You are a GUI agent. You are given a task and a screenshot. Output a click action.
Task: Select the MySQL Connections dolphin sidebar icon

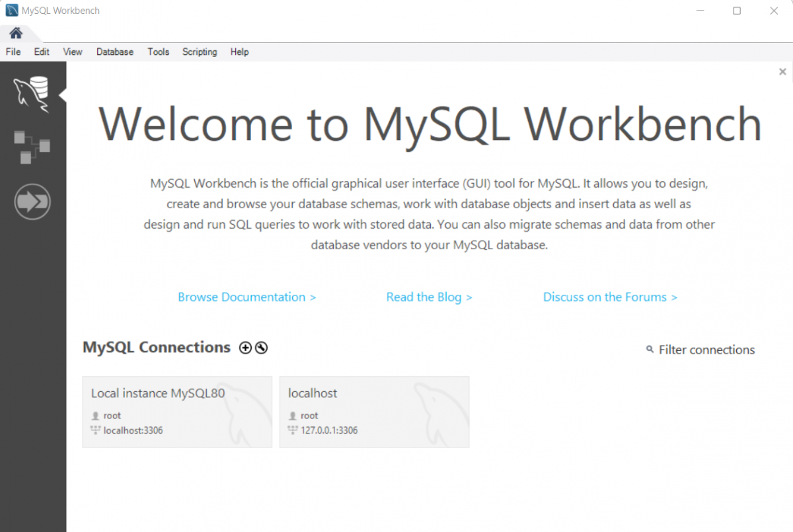pyautogui.click(x=32, y=93)
